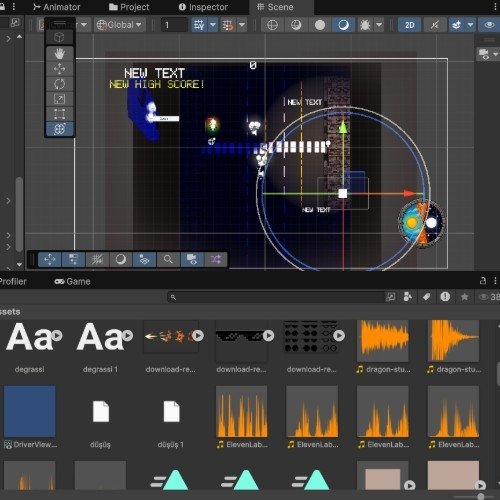Choose wireframe draw mode globe icon

[x=272, y=25]
